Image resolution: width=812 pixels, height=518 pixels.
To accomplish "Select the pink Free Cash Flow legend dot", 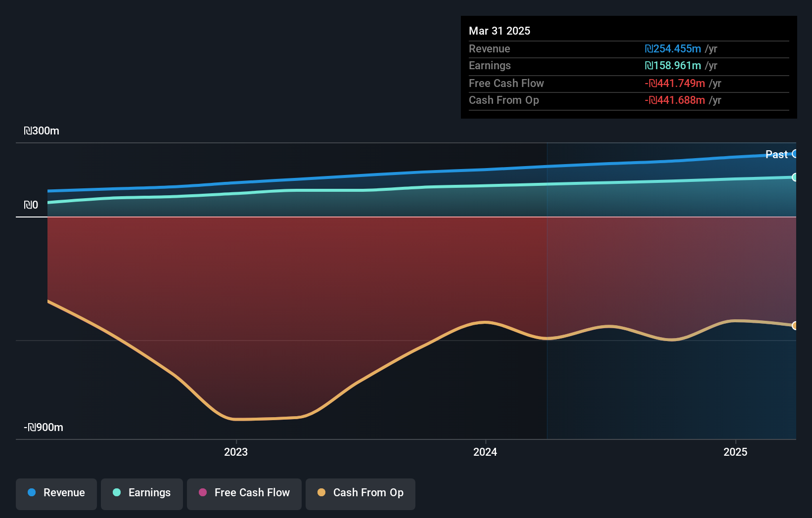I will [202, 493].
